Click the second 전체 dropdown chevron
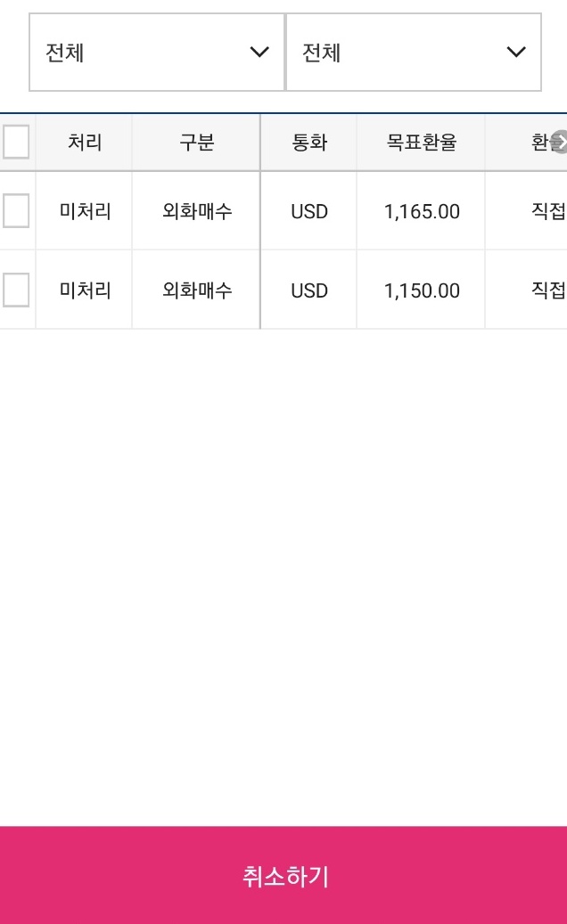 tap(516, 52)
